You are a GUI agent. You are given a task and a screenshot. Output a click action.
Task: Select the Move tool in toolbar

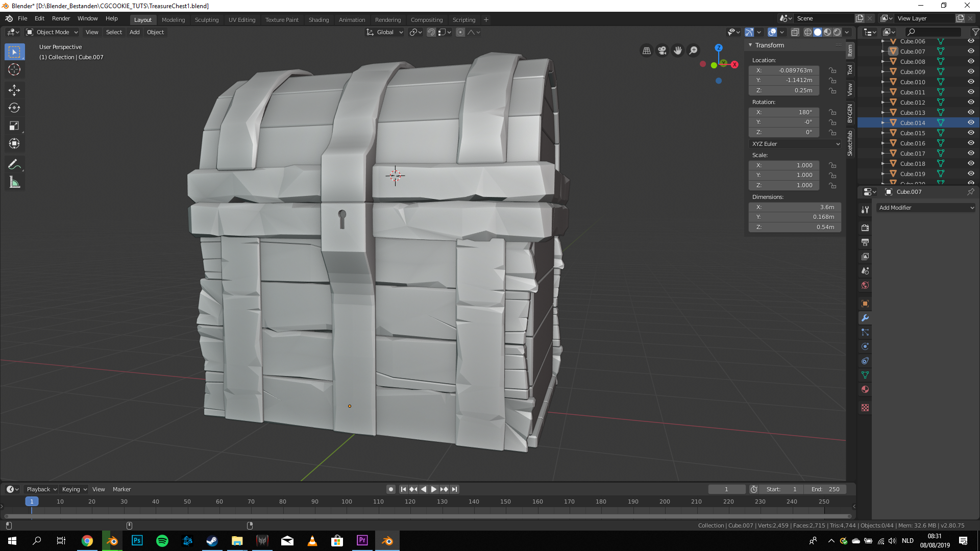(14, 90)
